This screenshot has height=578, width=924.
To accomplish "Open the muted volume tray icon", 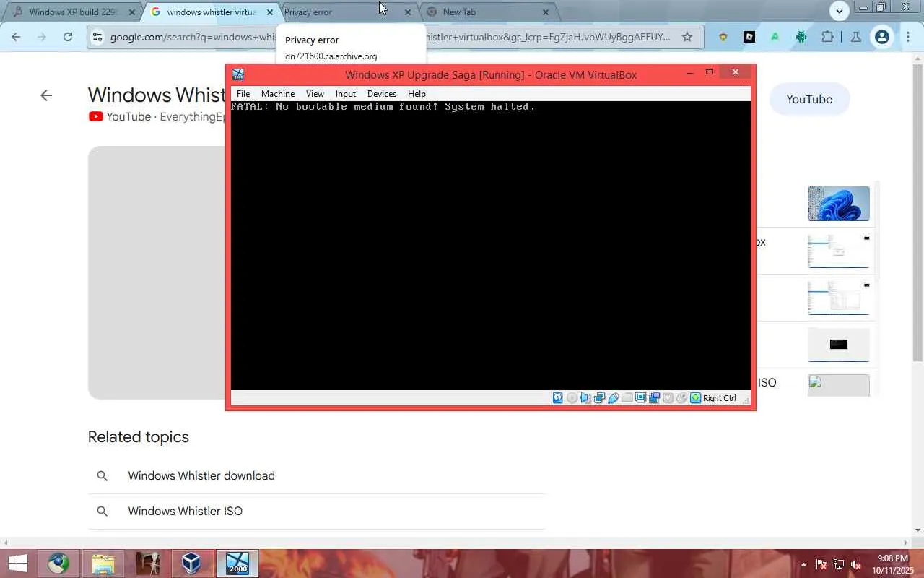I will pyautogui.click(x=856, y=564).
